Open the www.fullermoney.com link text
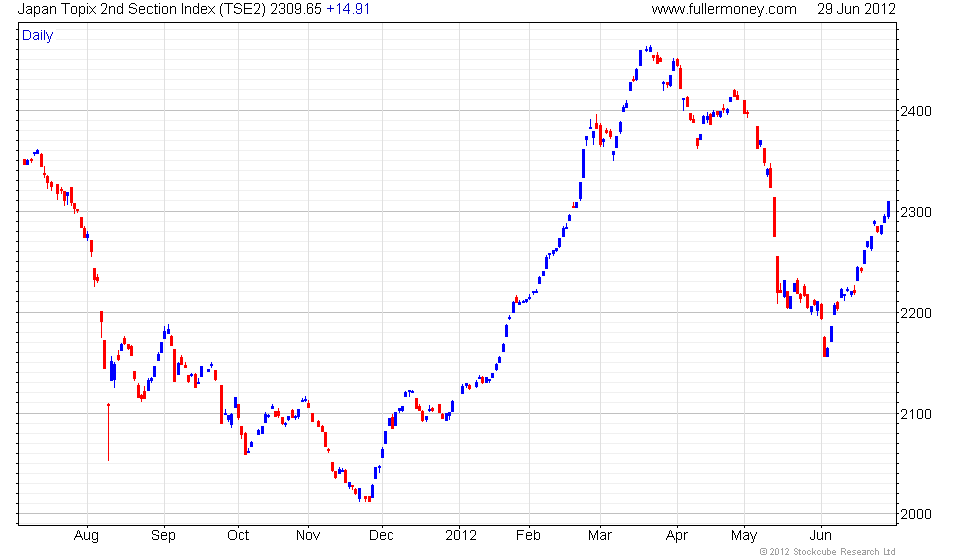This screenshot has height=560, width=980. [724, 9]
